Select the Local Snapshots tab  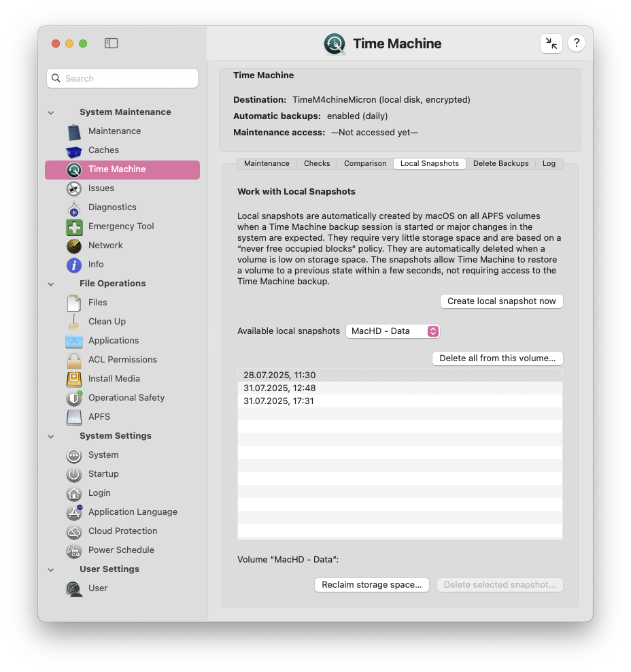[x=430, y=164]
